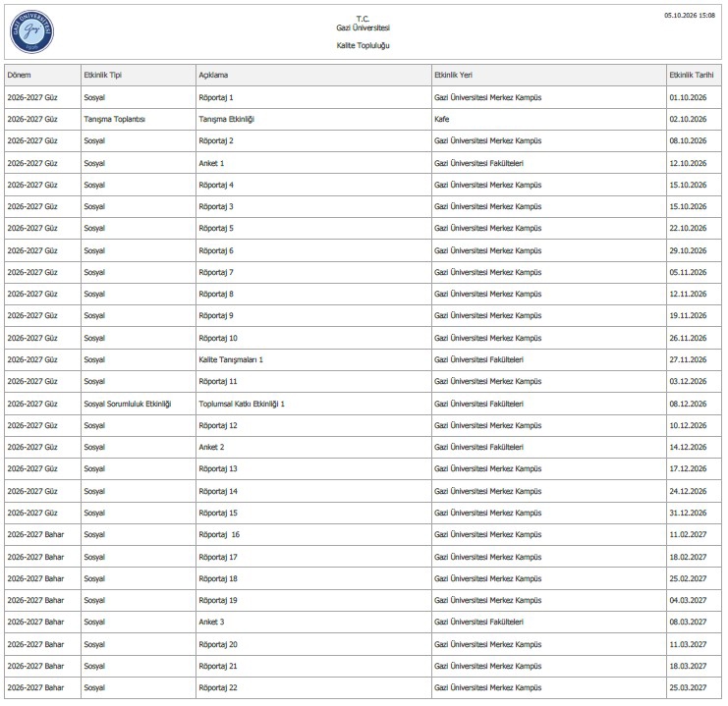This screenshot has height=706, width=728.
Task: Select the Röportaj 10 cell
Action: click(x=313, y=338)
